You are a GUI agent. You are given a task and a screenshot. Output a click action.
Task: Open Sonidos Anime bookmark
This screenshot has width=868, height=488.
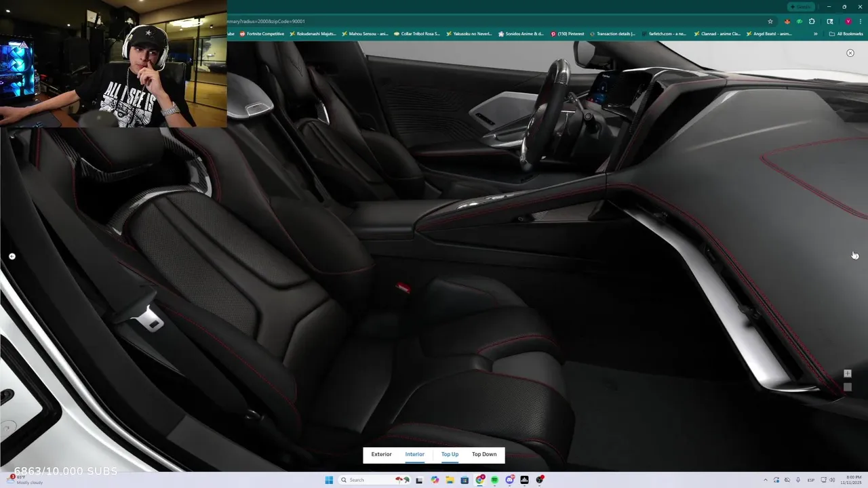pos(521,34)
